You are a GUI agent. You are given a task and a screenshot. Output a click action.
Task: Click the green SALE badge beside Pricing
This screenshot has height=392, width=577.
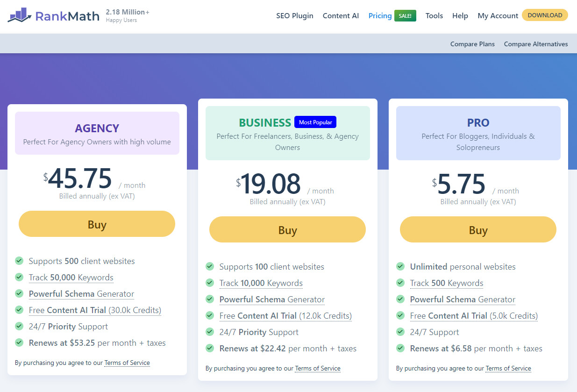(x=405, y=15)
